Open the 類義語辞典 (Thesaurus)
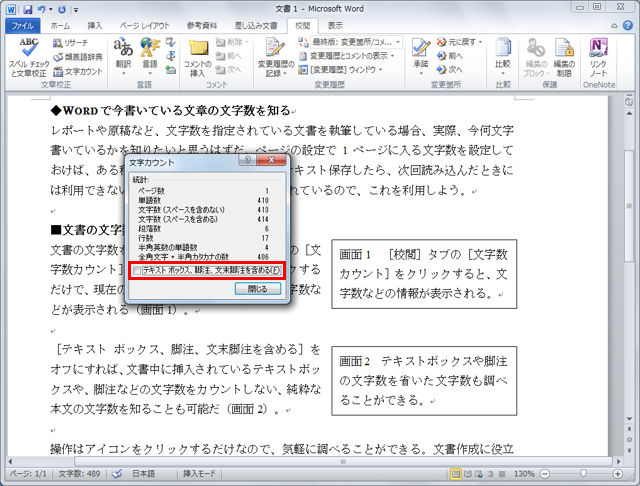This screenshot has height=486, width=640. (x=78, y=57)
